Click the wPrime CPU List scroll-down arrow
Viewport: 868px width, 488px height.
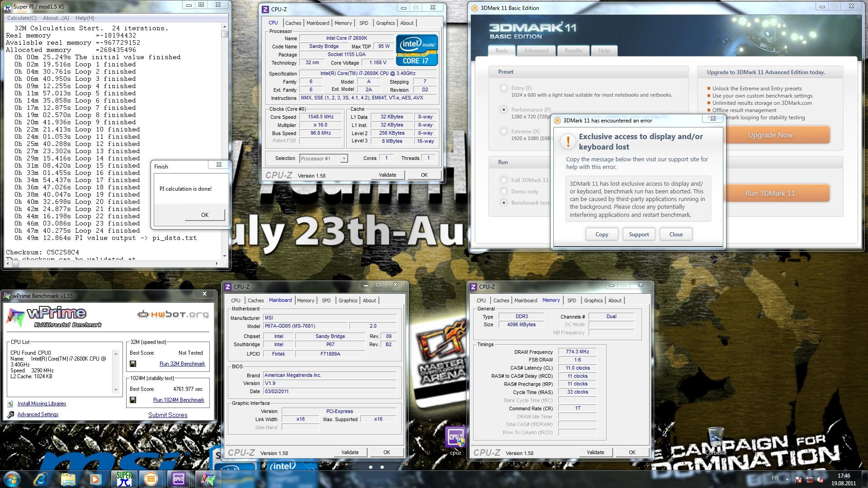click(x=116, y=390)
